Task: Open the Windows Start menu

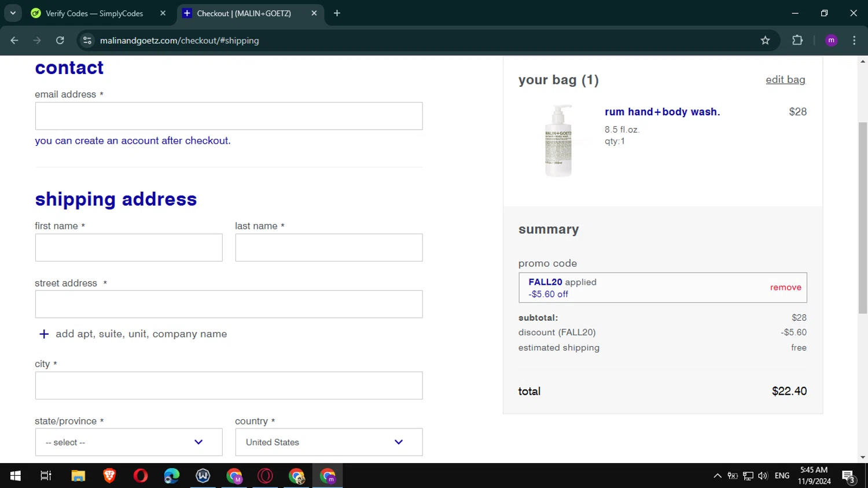Action: [16, 476]
